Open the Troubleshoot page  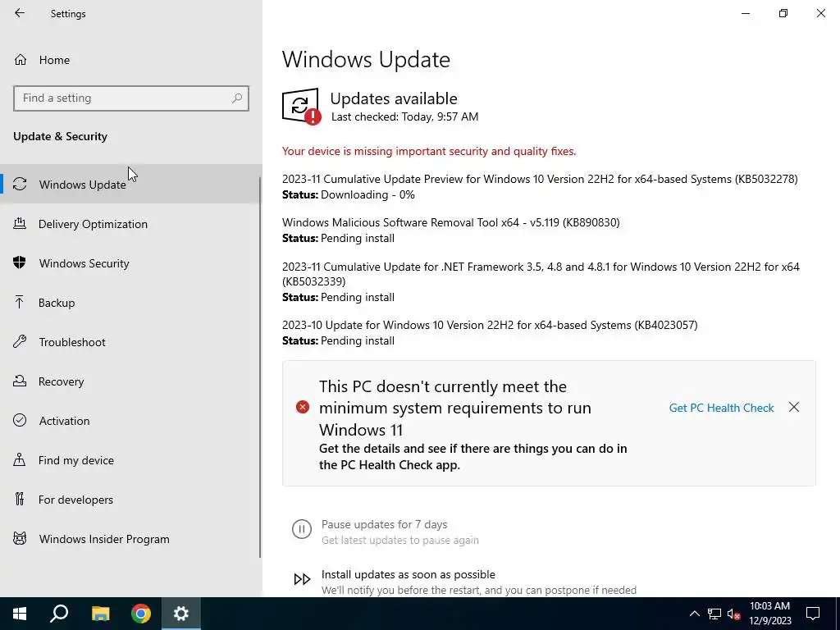[130, 342]
